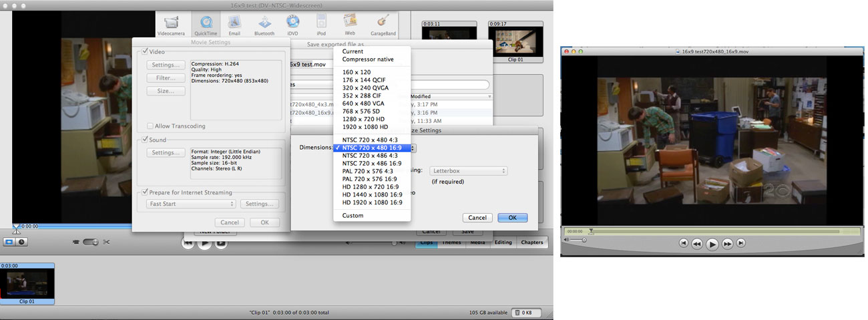
Task: Skip to end in QuickTime player window
Action: tap(741, 243)
